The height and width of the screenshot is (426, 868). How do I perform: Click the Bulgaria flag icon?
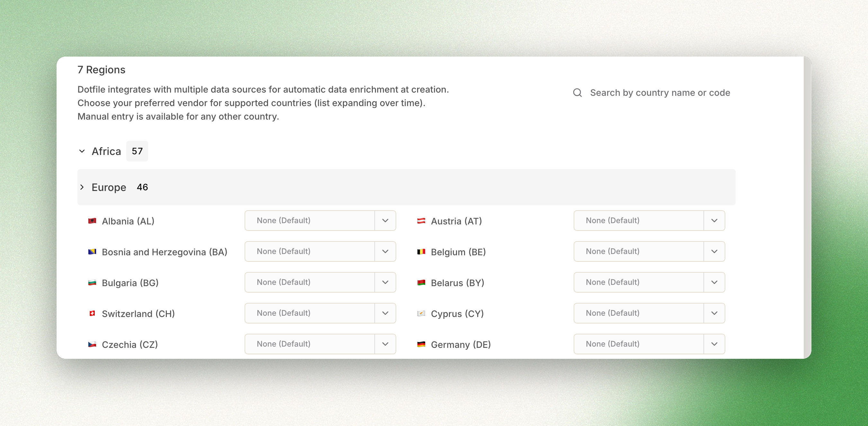(92, 282)
